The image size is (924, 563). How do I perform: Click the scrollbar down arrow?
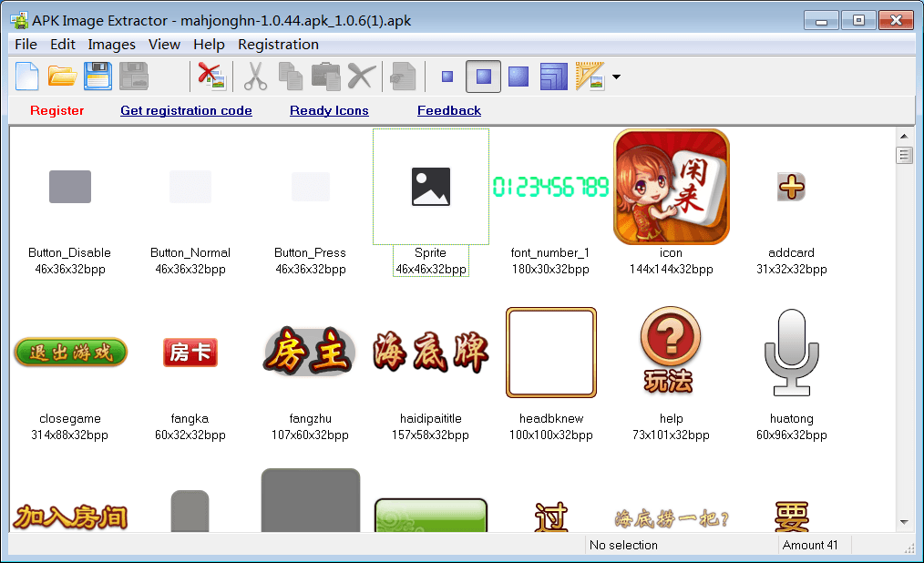[904, 522]
